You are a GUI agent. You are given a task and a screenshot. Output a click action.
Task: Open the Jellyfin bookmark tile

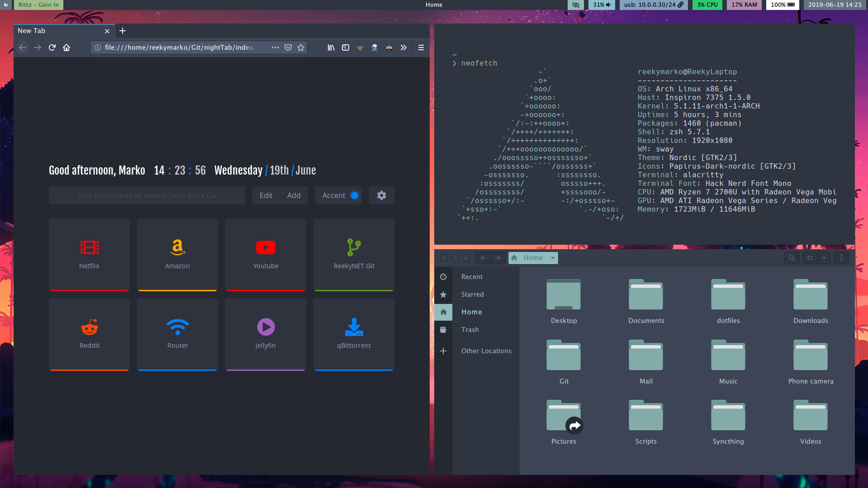tap(266, 335)
